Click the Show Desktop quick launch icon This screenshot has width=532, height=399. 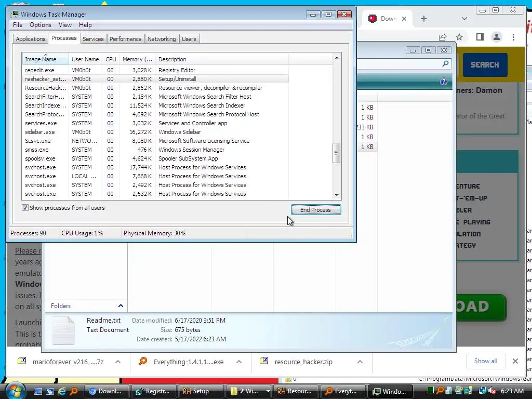[37, 391]
